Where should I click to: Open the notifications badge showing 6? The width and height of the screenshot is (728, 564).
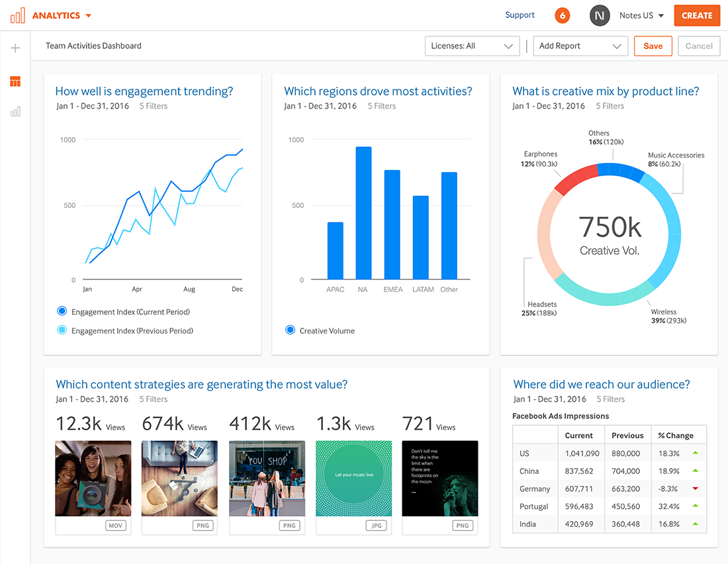coord(563,15)
